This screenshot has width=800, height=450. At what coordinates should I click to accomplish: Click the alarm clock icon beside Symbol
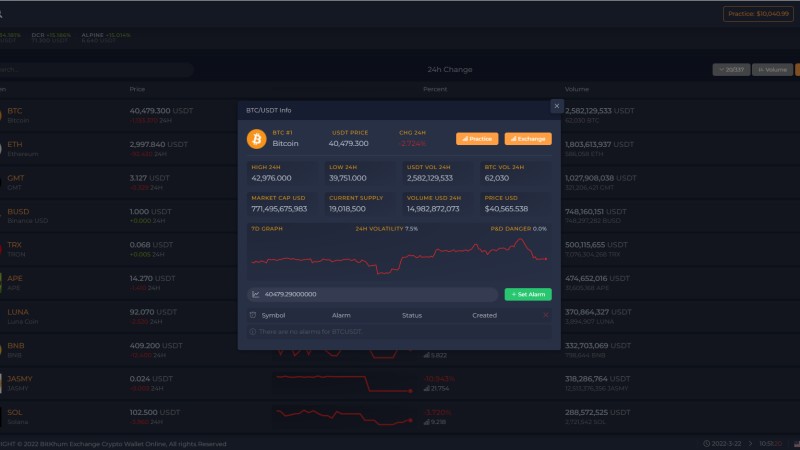click(253, 315)
